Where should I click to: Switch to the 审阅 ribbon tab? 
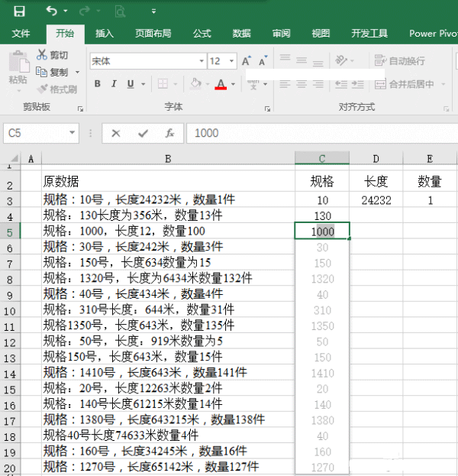click(281, 33)
